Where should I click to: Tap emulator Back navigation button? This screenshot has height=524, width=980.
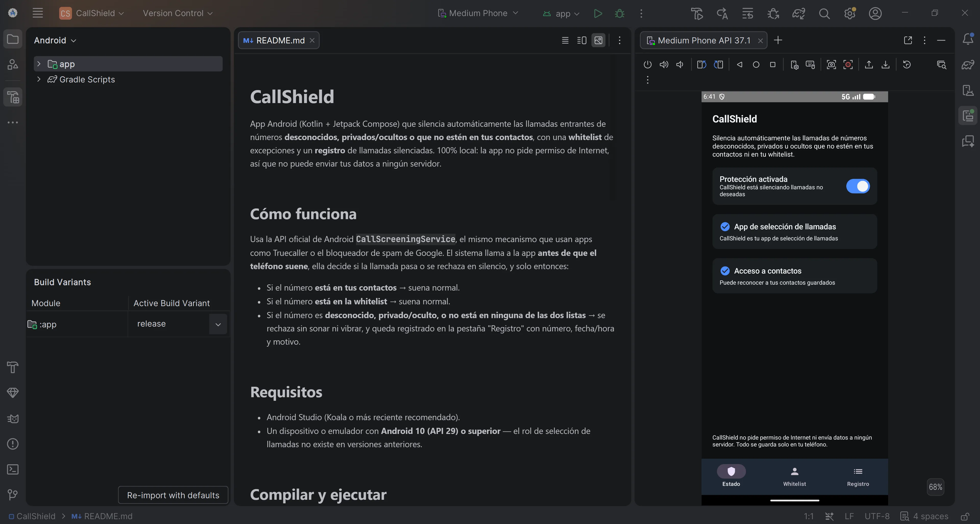tap(740, 65)
